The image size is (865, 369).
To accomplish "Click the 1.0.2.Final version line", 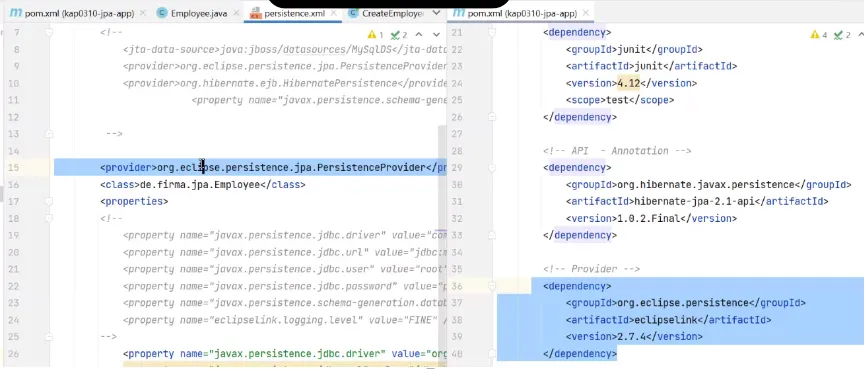I will [x=652, y=218].
